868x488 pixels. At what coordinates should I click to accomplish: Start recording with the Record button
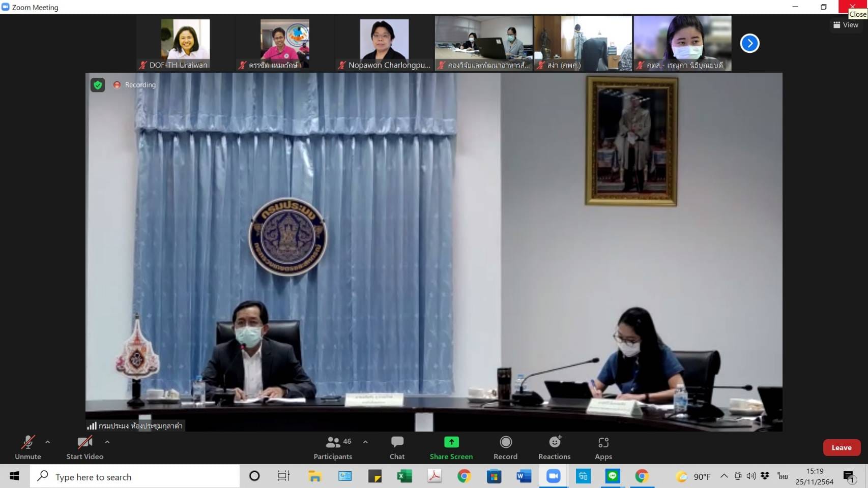pos(505,447)
